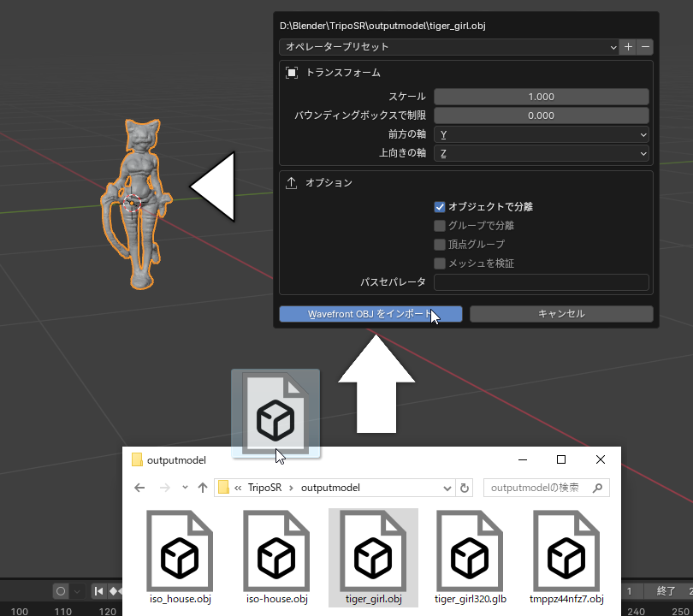Enable the オブジェクトで分離 checkbox
The image size is (693, 616).
439,206
